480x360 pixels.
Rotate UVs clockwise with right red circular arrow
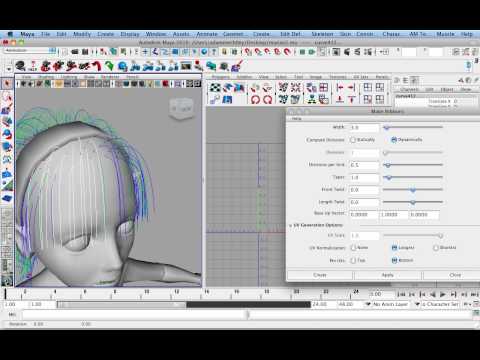click(267, 99)
